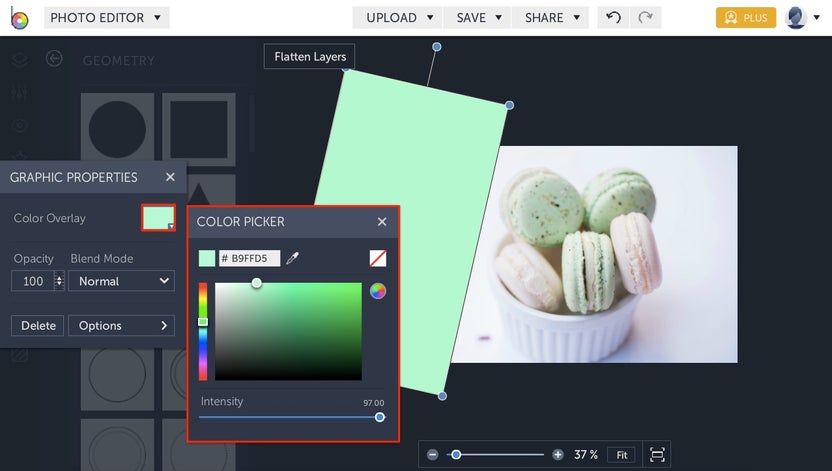Open the layers icon in sidebar
832x471 pixels.
pyautogui.click(x=20, y=59)
